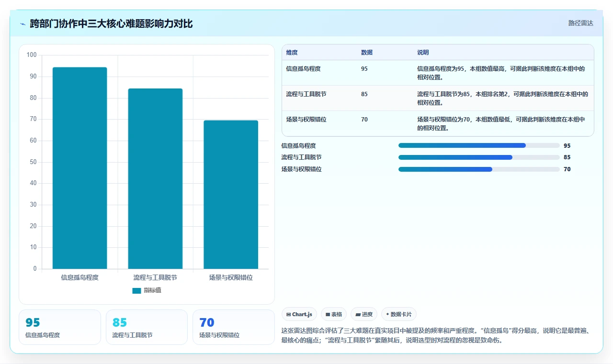This screenshot has height=364, width=613.
Task: Click the title 跨部门协作中三大核心难题影响力对比
Action: (111, 23)
